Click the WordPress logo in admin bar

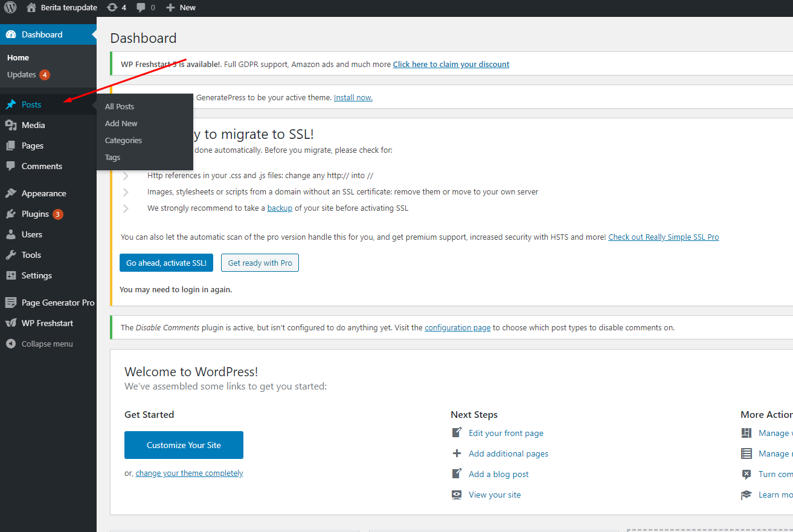[10, 8]
